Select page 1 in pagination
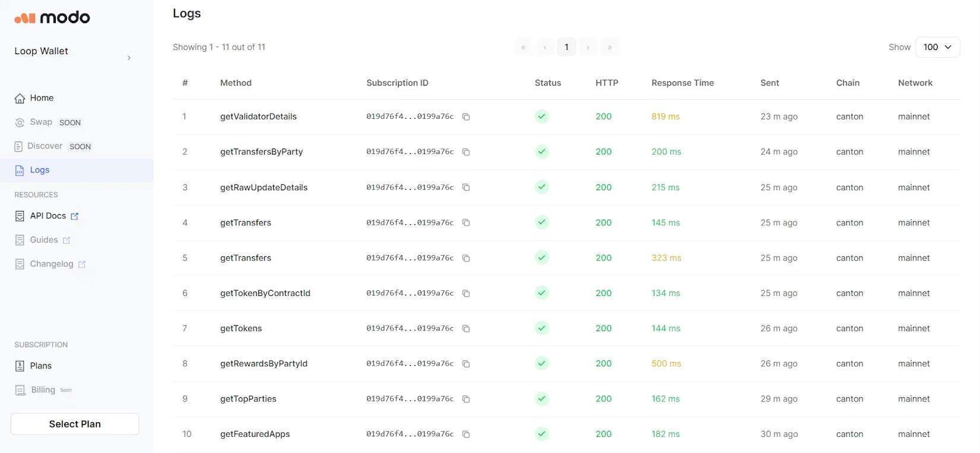The height and width of the screenshot is (453, 980). point(567,47)
